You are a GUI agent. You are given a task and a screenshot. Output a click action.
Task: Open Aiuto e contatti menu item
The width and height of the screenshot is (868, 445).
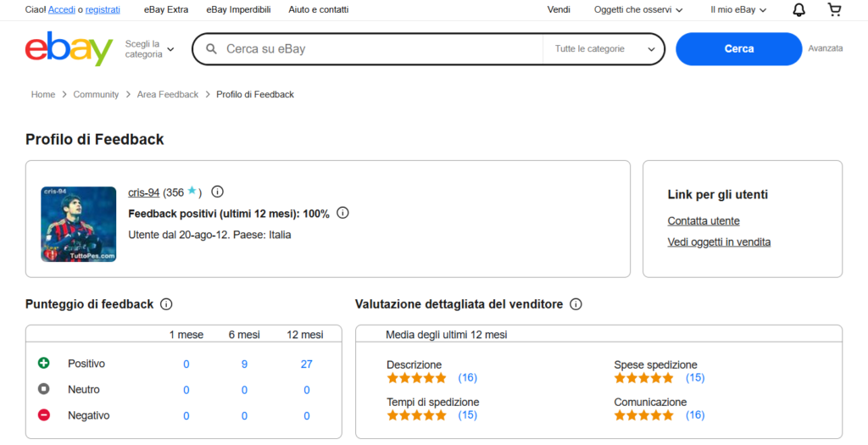[318, 10]
